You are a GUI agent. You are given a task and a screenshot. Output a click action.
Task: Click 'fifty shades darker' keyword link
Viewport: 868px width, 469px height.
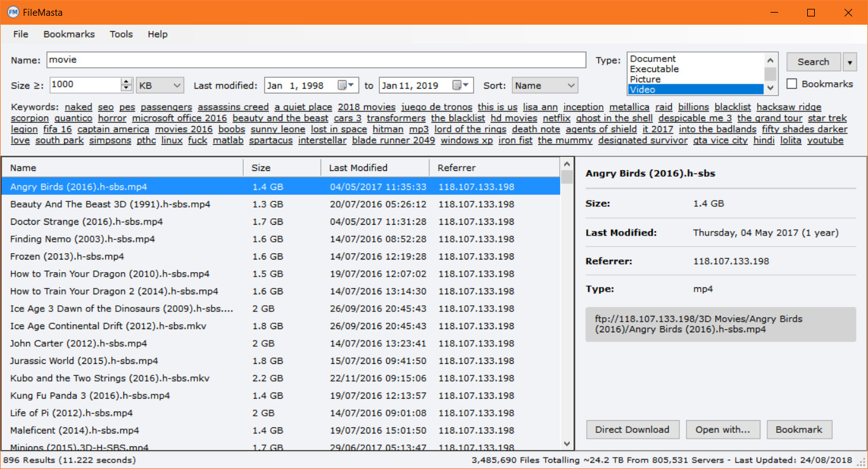tap(805, 129)
